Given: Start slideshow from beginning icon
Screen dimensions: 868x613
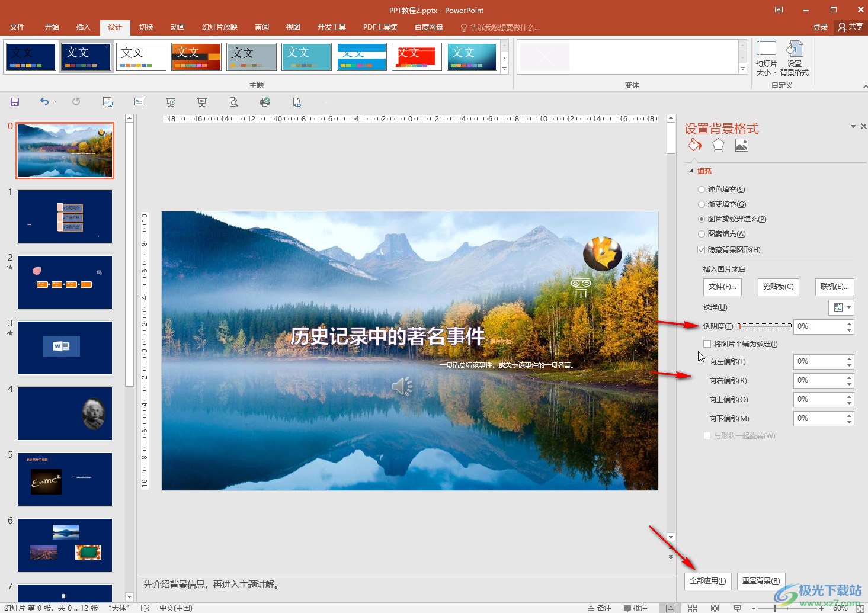Looking at the screenshot, I should (171, 102).
